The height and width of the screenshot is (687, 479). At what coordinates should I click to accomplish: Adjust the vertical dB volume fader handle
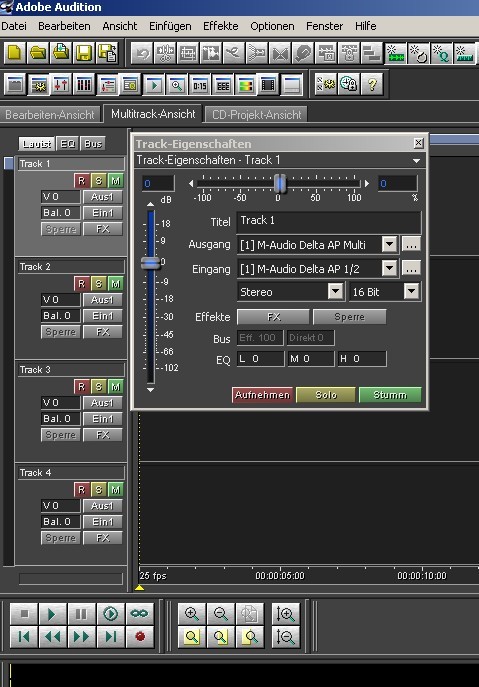coord(151,263)
